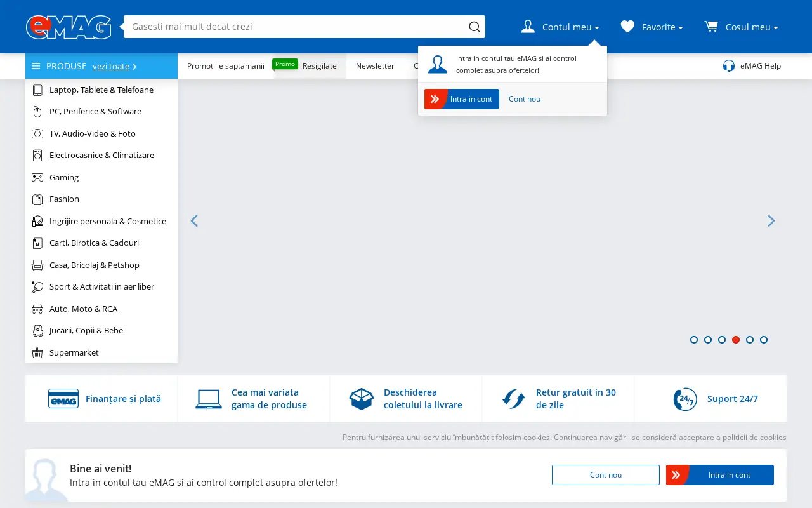Click Intra in cont in bottom welcome banner
Screen dimensions: 812x508
click(720, 475)
